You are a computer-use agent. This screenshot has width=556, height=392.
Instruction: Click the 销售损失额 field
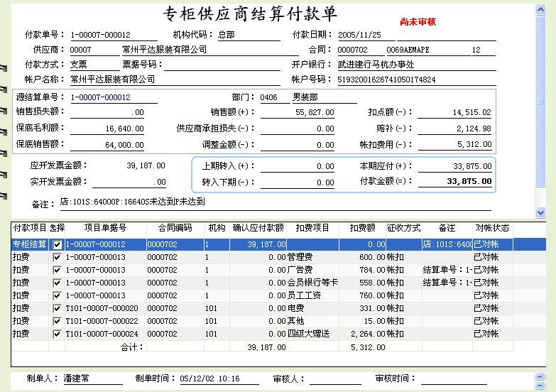[107, 112]
